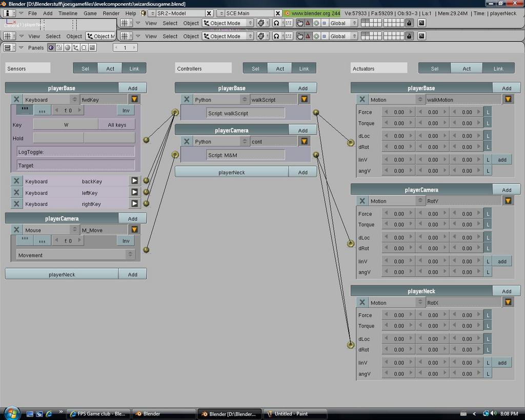Click the Target field in fwdKey sensor

click(x=76, y=165)
